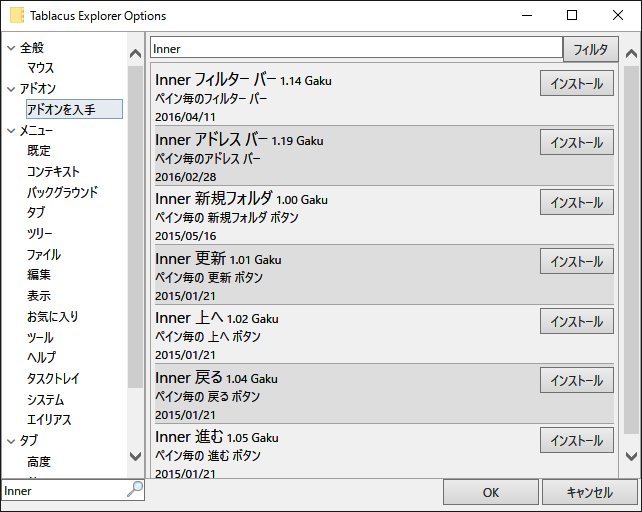
Task: Install Inner フィルター バー addon
Action: point(576,83)
